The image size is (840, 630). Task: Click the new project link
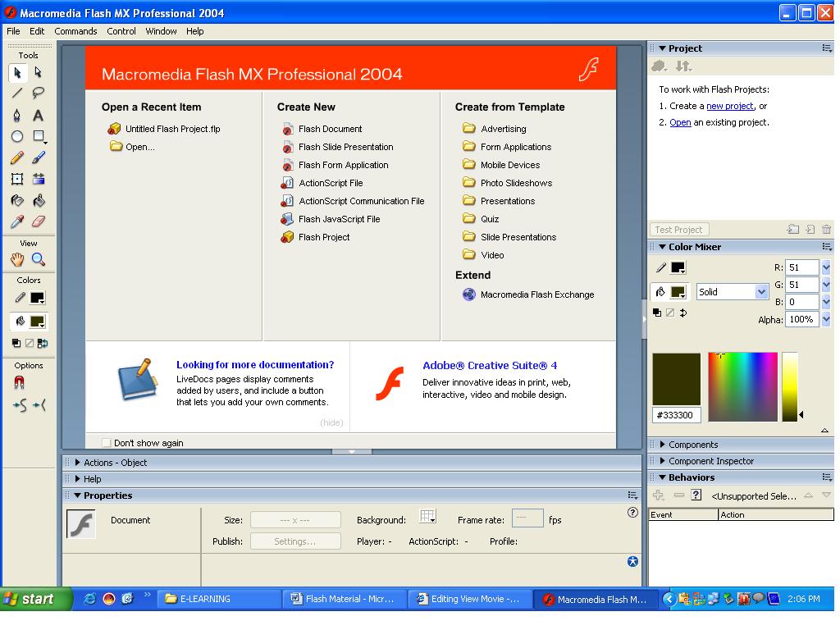point(730,106)
